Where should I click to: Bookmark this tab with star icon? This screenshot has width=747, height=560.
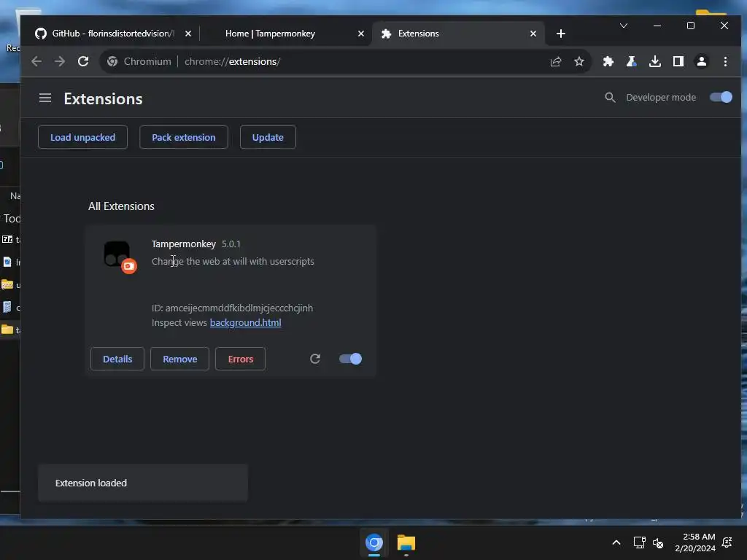tap(578, 61)
